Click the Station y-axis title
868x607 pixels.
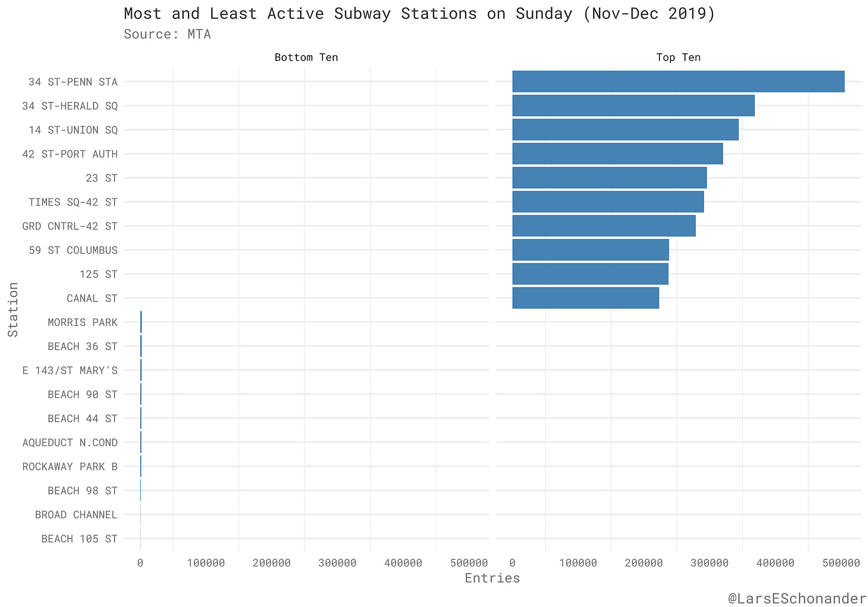(13, 310)
